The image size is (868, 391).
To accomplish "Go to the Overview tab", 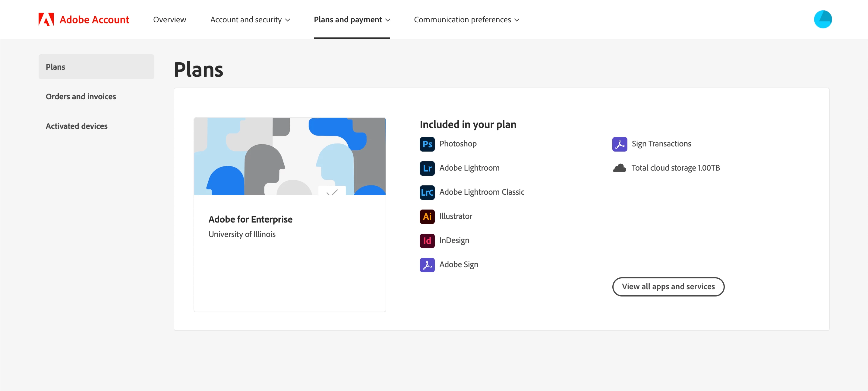I will tap(169, 20).
